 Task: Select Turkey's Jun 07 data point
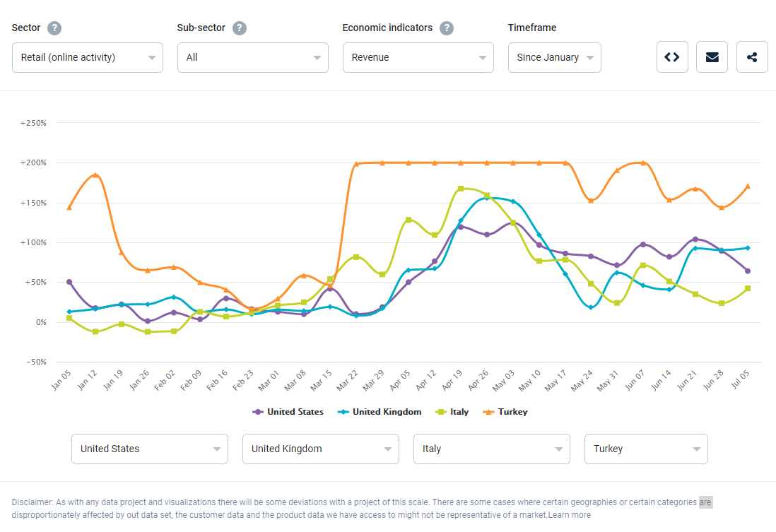[x=643, y=162]
